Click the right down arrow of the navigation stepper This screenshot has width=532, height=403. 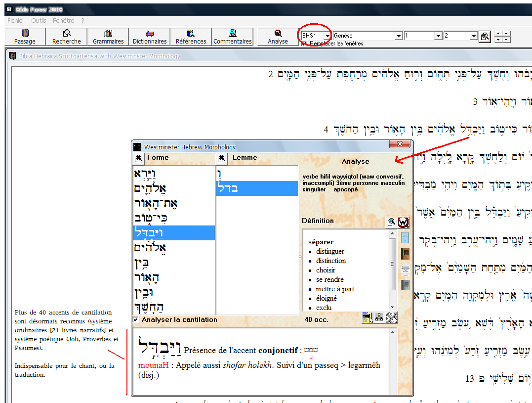click(x=506, y=40)
